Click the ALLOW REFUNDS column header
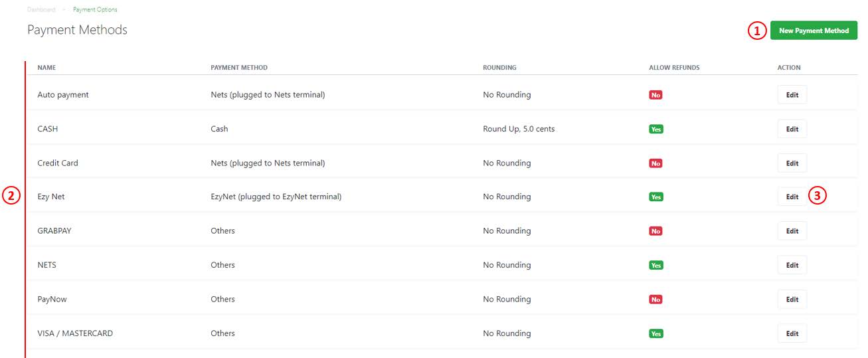Viewport: 868px width, 358px height. coord(674,68)
